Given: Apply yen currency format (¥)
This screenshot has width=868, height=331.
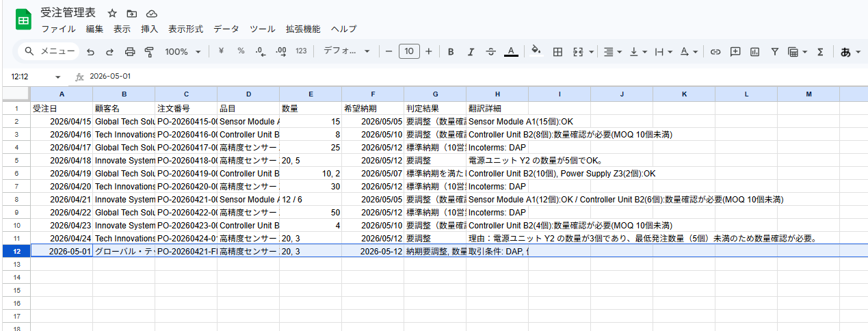Looking at the screenshot, I should click(x=221, y=51).
